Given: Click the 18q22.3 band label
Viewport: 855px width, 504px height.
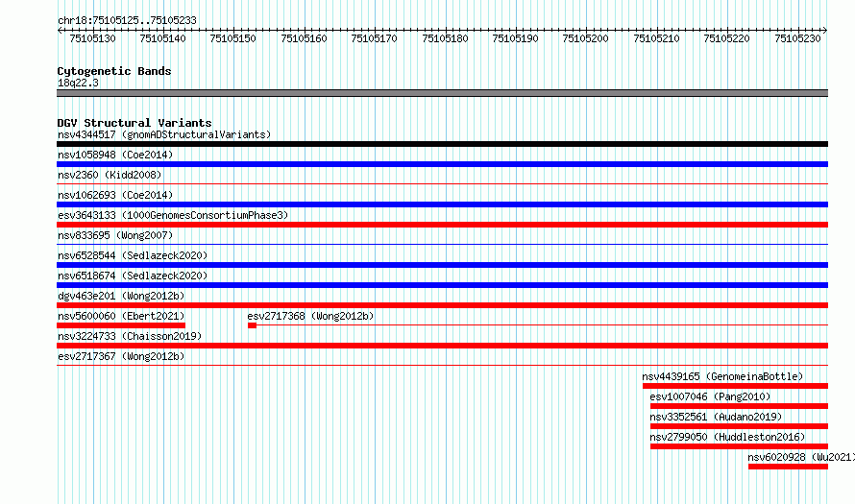Looking at the screenshot, I should (x=78, y=83).
